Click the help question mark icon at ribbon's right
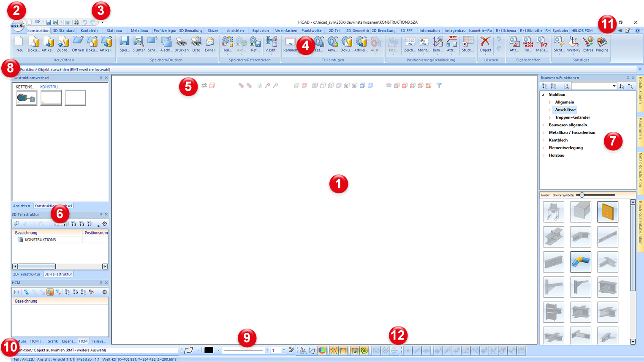This screenshot has height=362, width=644. click(x=637, y=30)
